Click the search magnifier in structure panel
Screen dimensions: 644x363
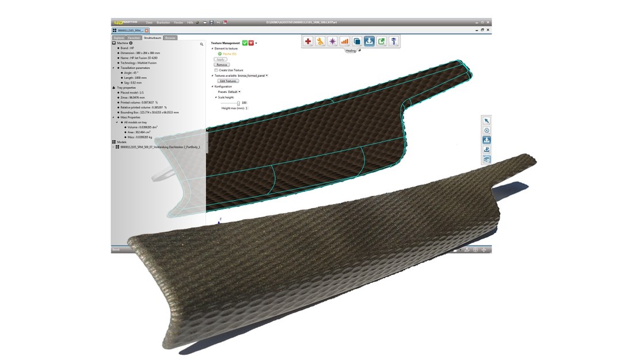click(201, 44)
